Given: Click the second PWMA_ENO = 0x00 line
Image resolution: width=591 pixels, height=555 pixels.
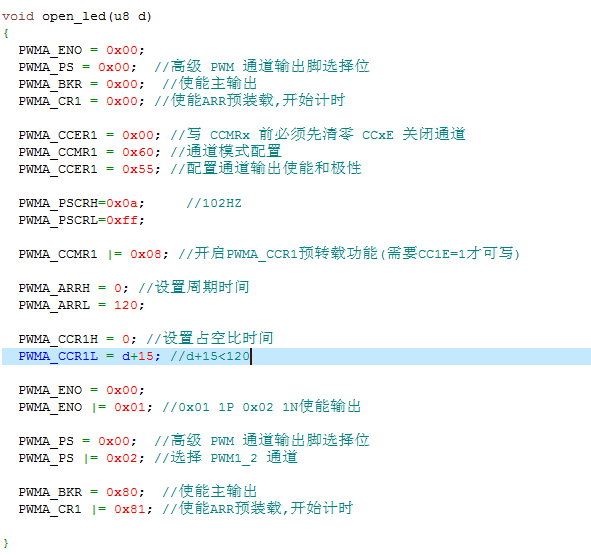Looking at the screenshot, I should (x=81, y=391).
